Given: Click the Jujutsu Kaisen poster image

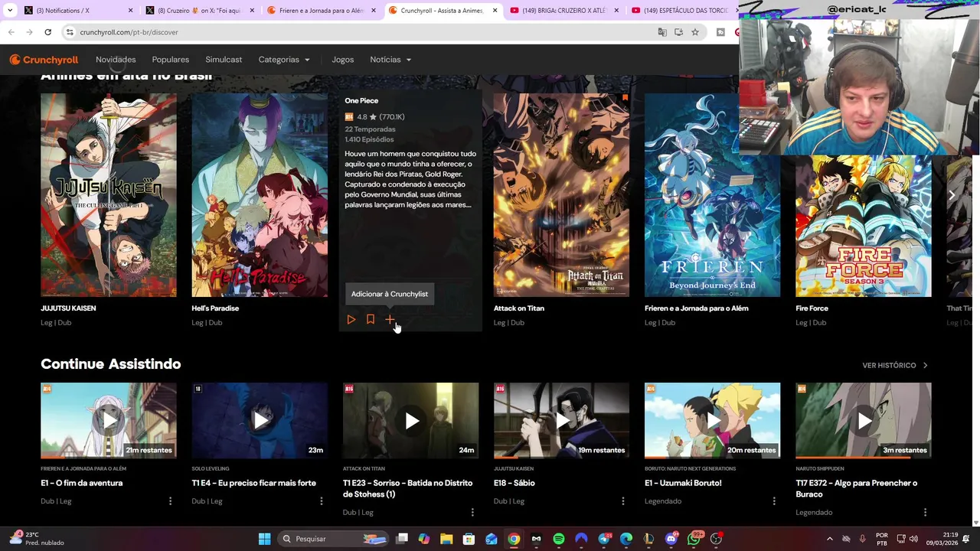Looking at the screenshot, I should (x=109, y=195).
